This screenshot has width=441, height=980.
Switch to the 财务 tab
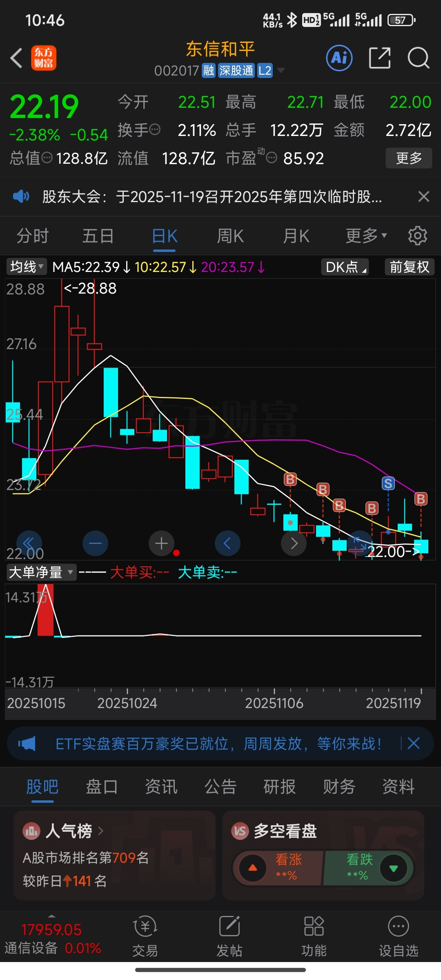click(339, 786)
